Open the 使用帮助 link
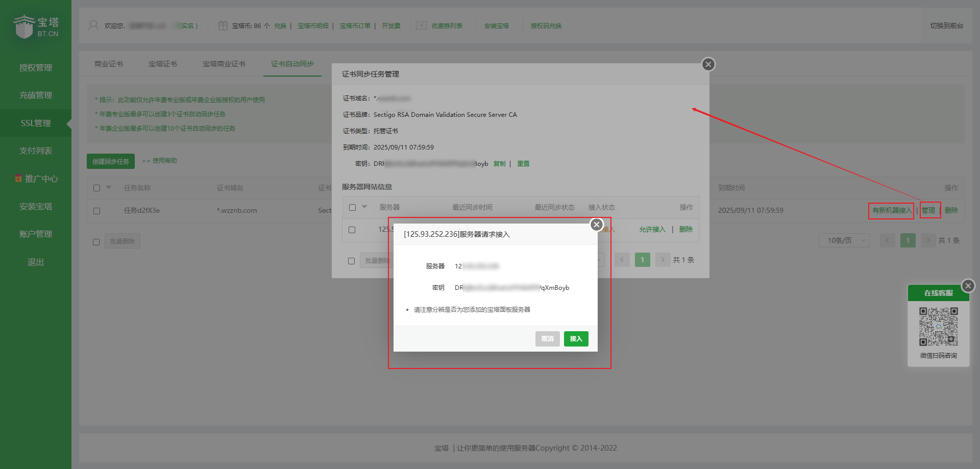The image size is (980, 469). click(164, 161)
